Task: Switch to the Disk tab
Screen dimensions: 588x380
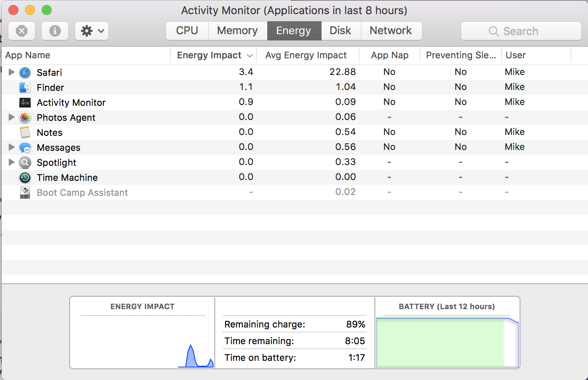Action: pos(341,31)
